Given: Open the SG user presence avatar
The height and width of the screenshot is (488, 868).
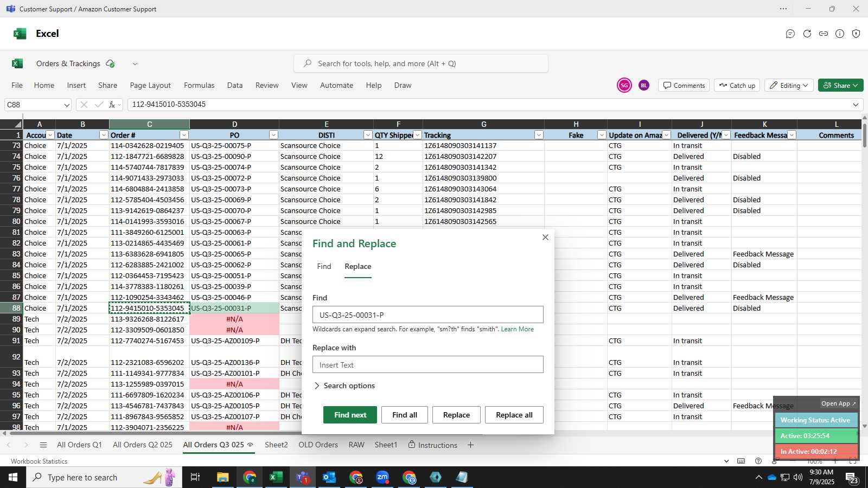Looking at the screenshot, I should pyautogui.click(x=624, y=85).
